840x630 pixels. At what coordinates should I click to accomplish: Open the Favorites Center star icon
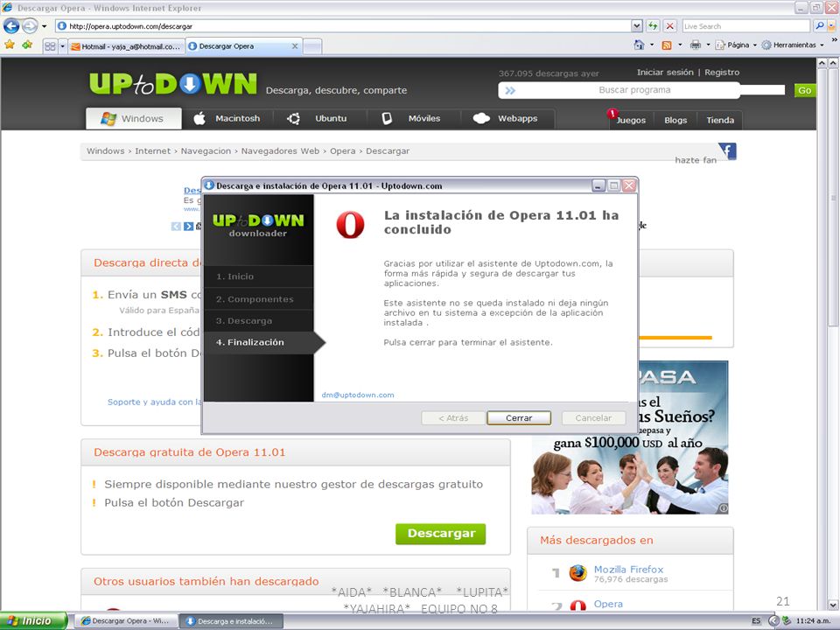9,45
